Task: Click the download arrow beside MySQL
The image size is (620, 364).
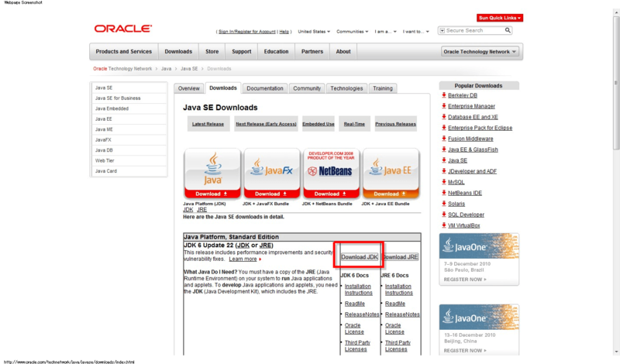Action: tap(443, 182)
